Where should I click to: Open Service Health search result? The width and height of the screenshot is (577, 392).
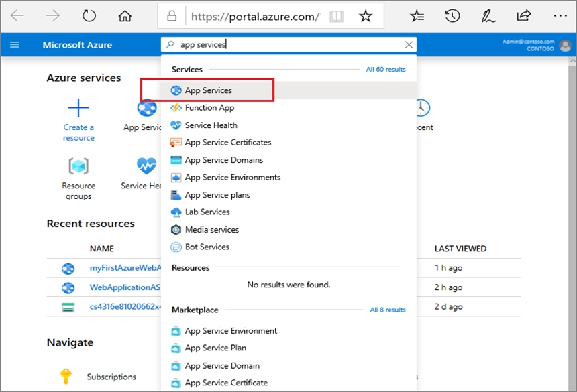click(211, 125)
